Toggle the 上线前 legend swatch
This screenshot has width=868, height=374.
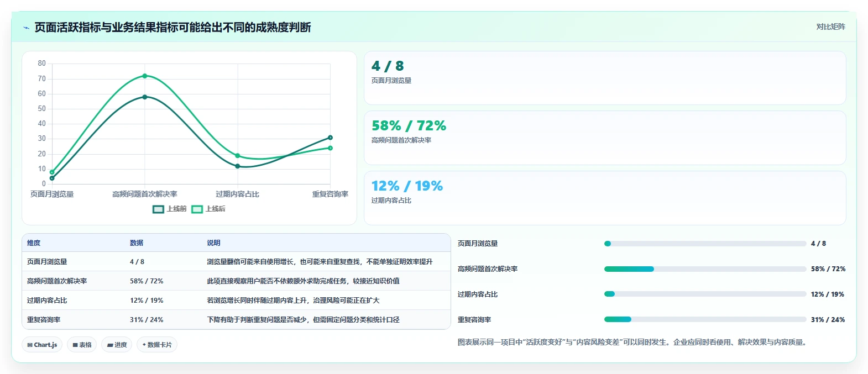[x=158, y=209]
